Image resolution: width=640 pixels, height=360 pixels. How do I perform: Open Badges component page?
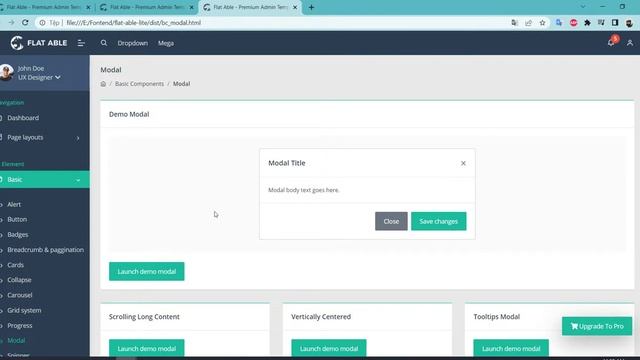[x=18, y=235]
